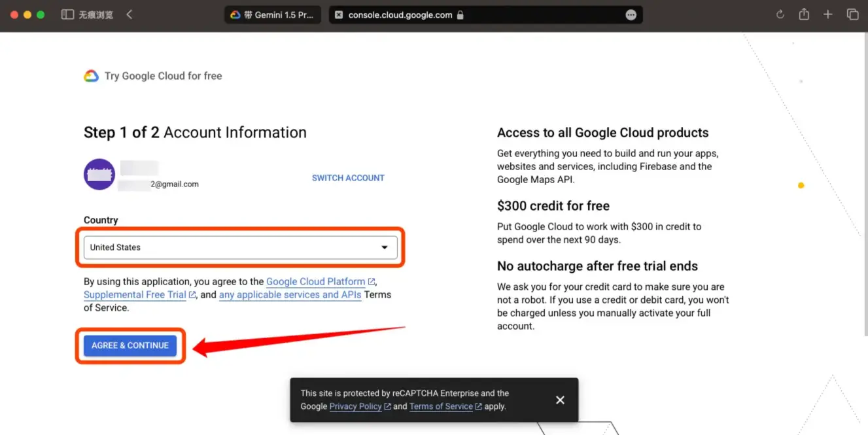Go back with the browser back chevron
The height and width of the screenshot is (435, 868).
click(x=130, y=14)
